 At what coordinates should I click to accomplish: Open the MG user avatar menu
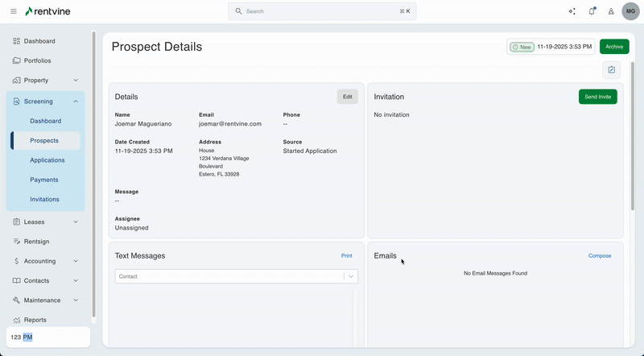[x=630, y=11]
